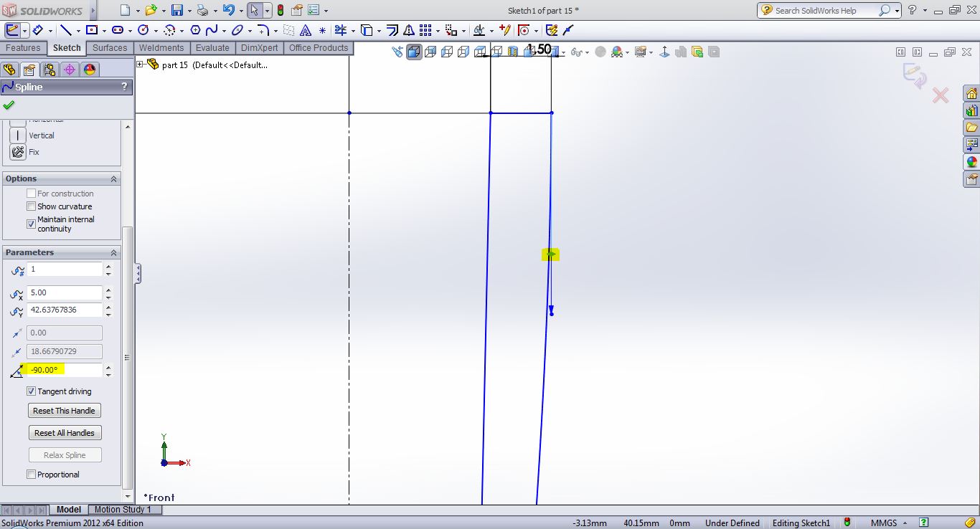
Task: Accept spline with green checkmark
Action: (x=9, y=105)
